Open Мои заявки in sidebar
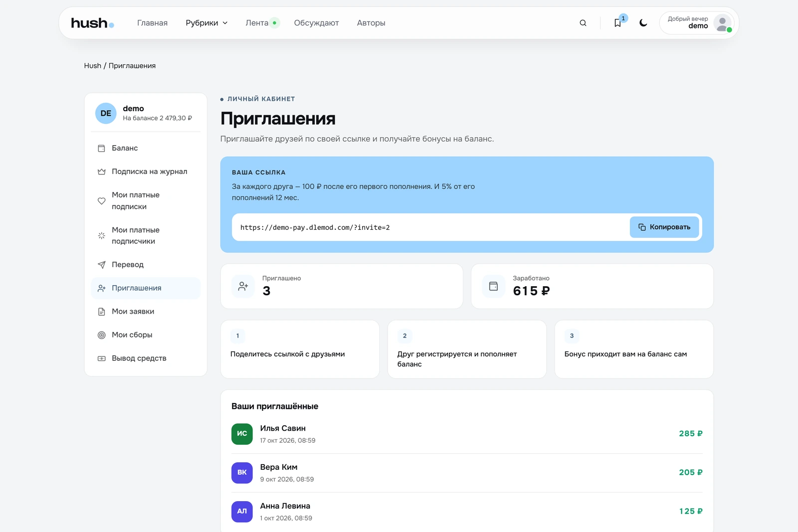 tap(146, 312)
